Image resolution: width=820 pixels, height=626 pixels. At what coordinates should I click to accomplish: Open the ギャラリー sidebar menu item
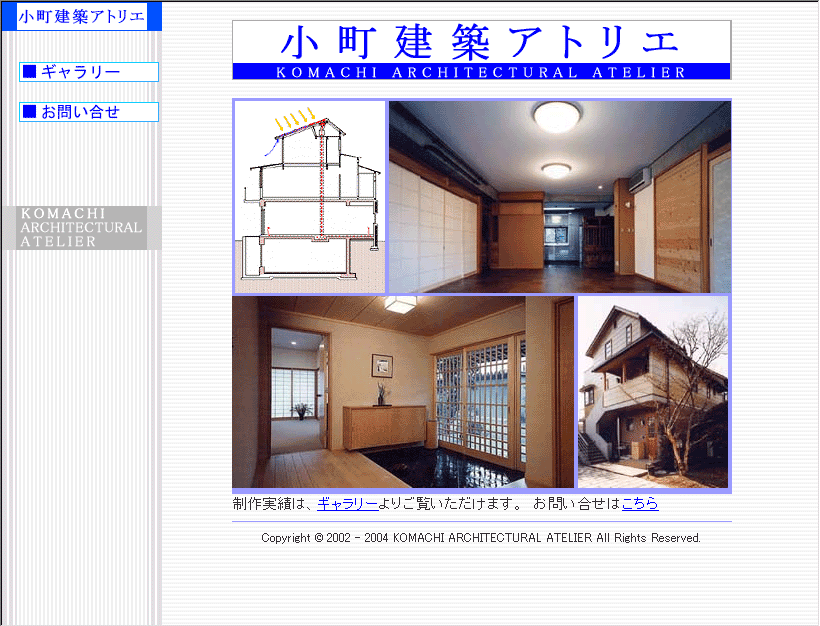click(x=80, y=72)
